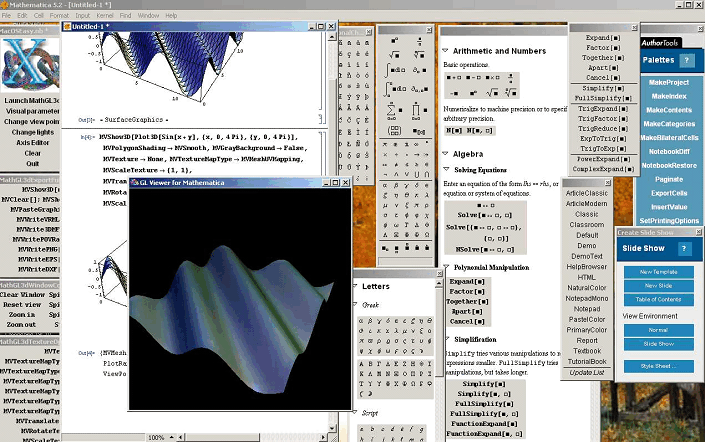
Task: Click Reset view on window control palette
Action: pyautogui.click(x=22, y=304)
